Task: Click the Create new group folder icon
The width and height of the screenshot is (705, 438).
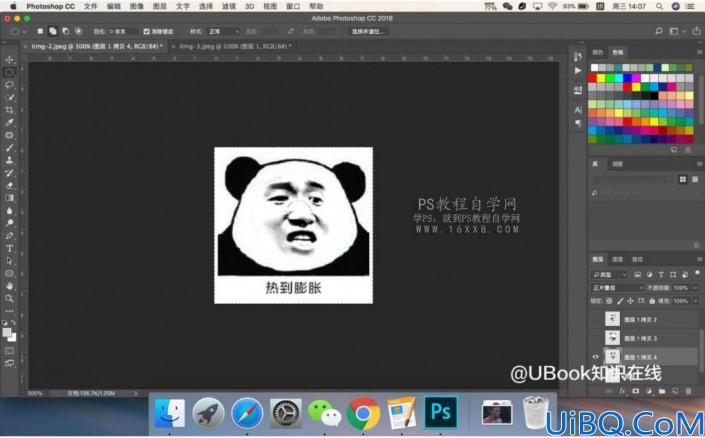Action: click(x=662, y=391)
